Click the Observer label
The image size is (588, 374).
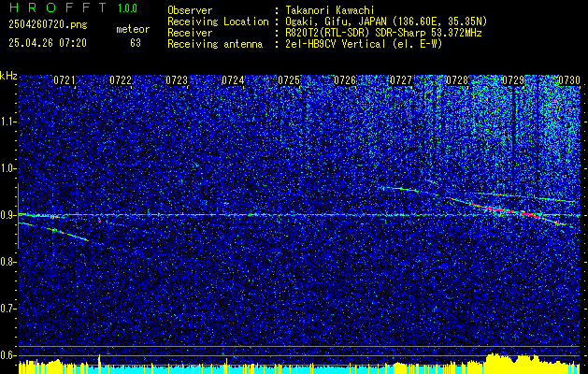(x=190, y=10)
